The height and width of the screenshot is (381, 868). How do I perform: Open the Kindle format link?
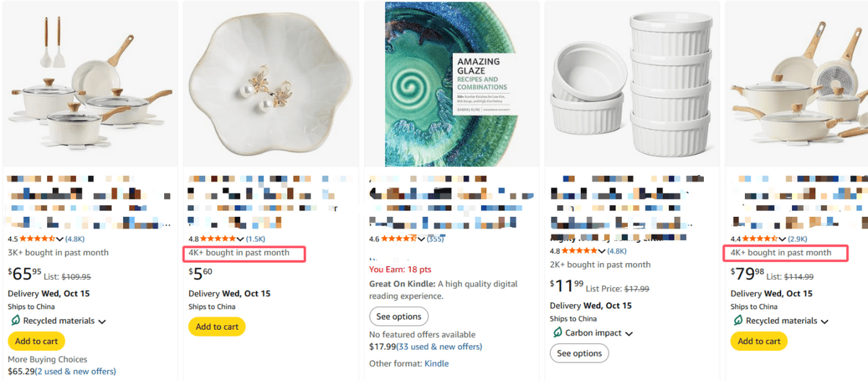[436, 364]
